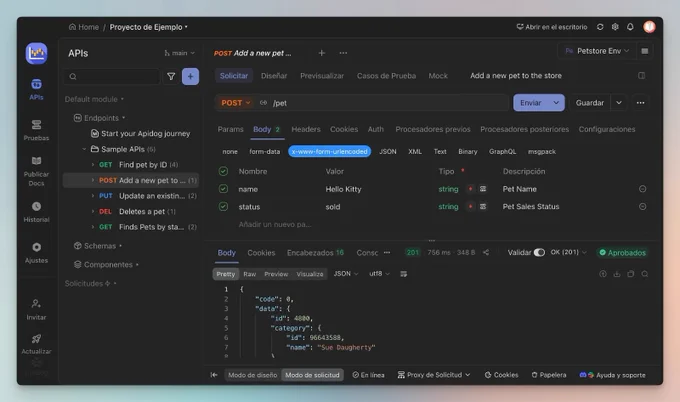
Task: Open a new tab with plus icon
Action: 322,53
